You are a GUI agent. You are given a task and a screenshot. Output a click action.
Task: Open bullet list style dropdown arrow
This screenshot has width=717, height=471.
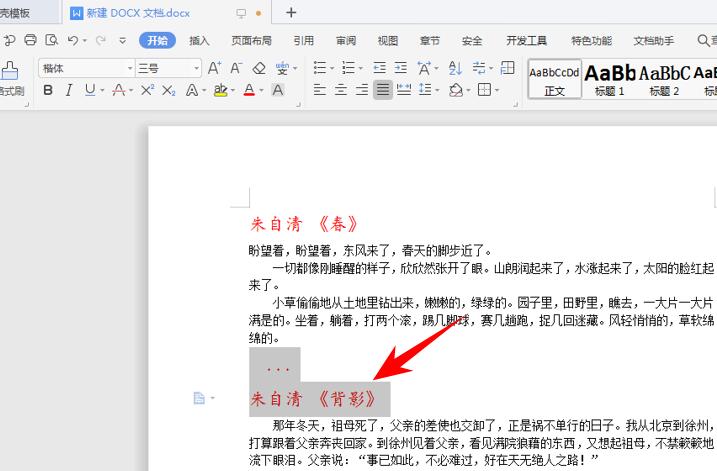click(332, 69)
